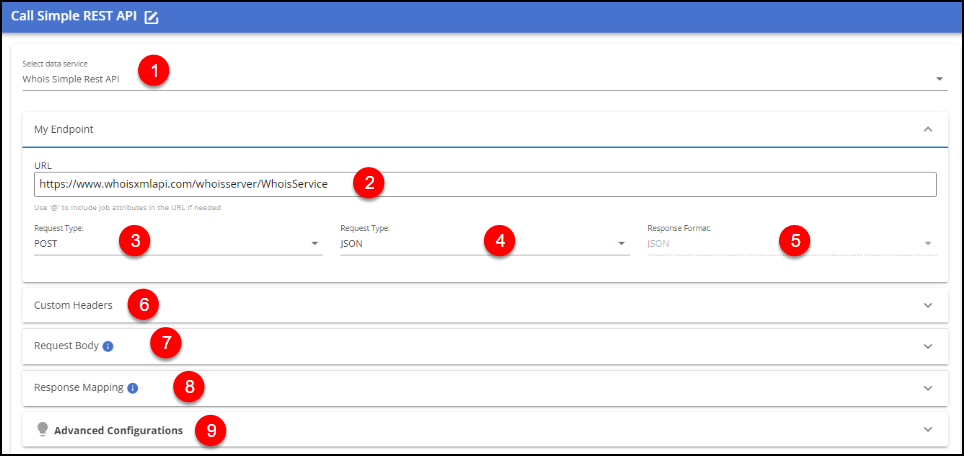The image size is (964, 456).
Task: Expand the Response Mapping chevron arrow
Action: click(927, 388)
